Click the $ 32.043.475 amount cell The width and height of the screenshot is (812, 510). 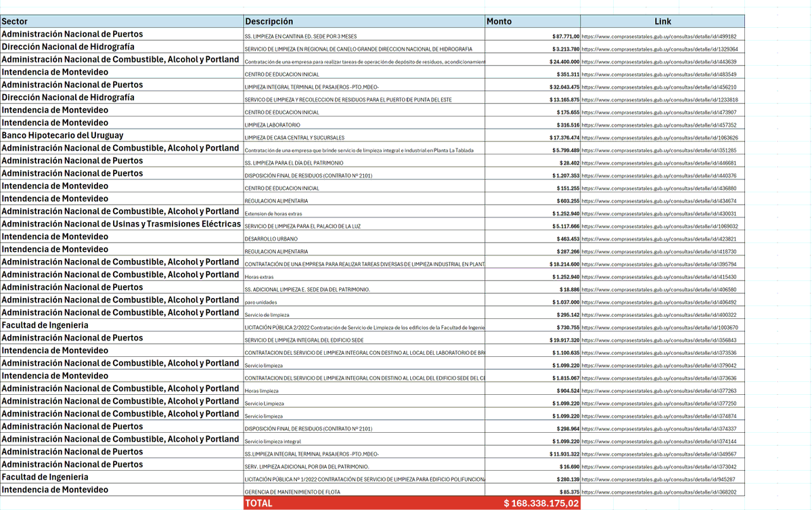(x=533, y=85)
